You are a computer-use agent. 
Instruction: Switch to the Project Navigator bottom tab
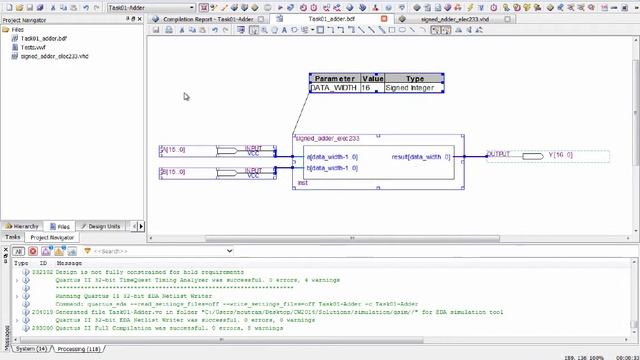coord(52,238)
